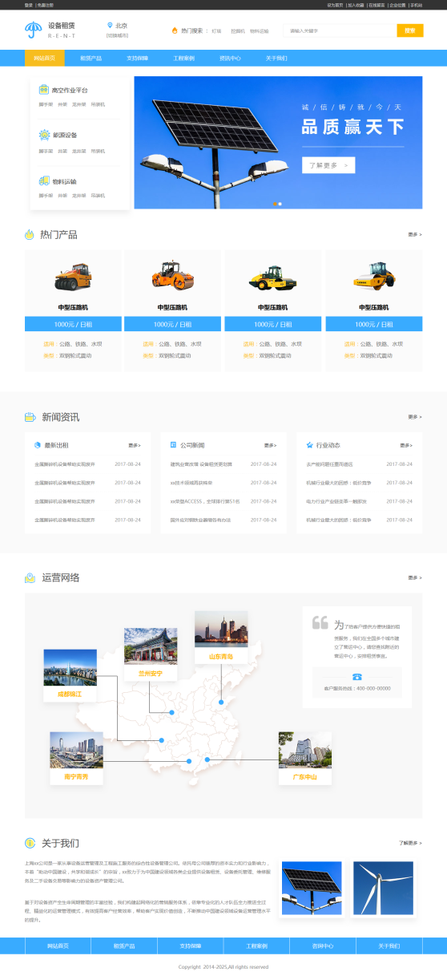Screen dimensions: 447x980
Task: Open the 租赁产品 tab in the top navigation
Action: pyautogui.click(x=91, y=59)
